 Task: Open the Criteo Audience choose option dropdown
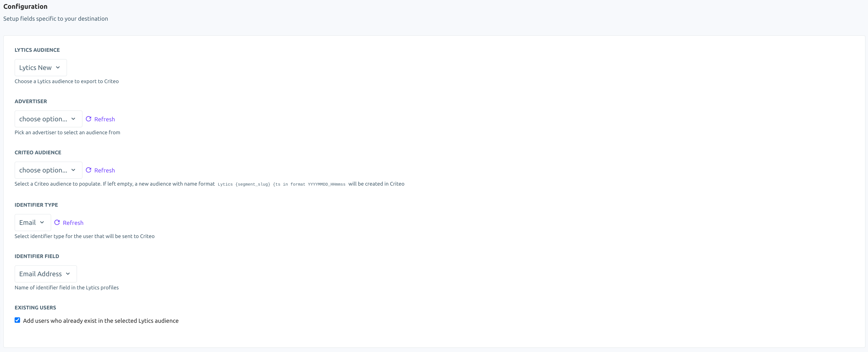pyautogui.click(x=48, y=170)
